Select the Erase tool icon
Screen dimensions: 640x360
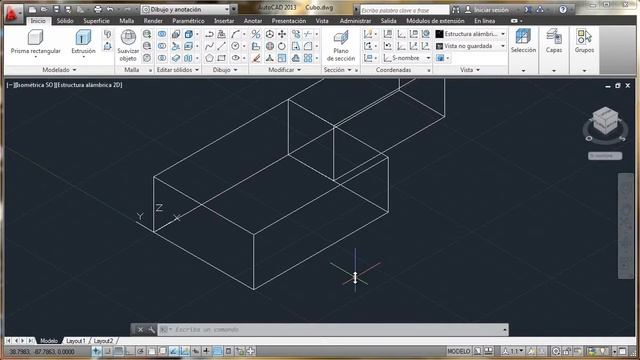point(256,58)
